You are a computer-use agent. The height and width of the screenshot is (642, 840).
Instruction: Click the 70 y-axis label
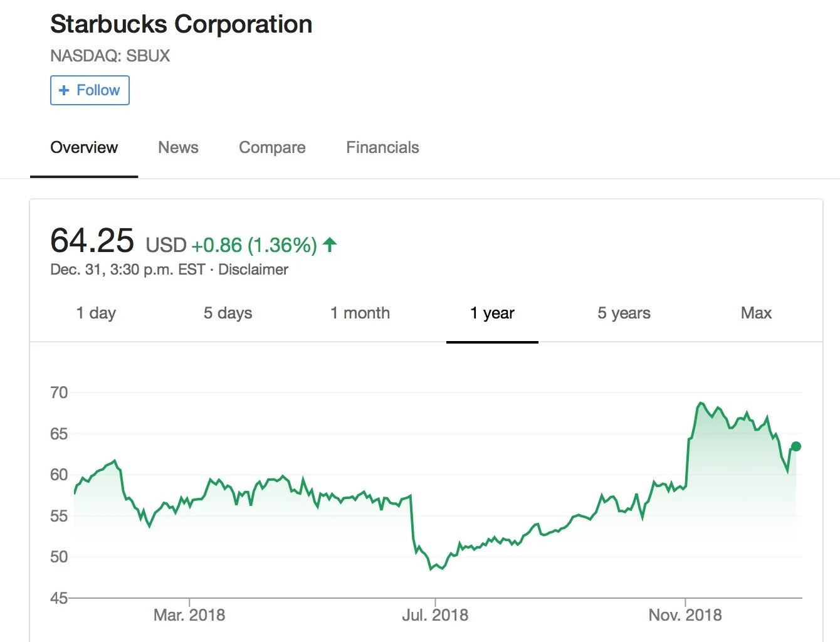tap(59, 392)
